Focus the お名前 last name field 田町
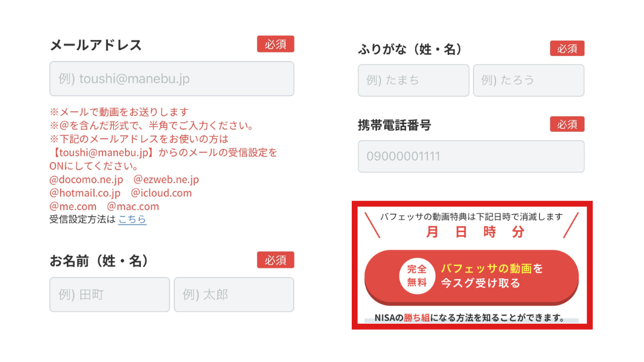The image size is (644, 362). coord(110,294)
